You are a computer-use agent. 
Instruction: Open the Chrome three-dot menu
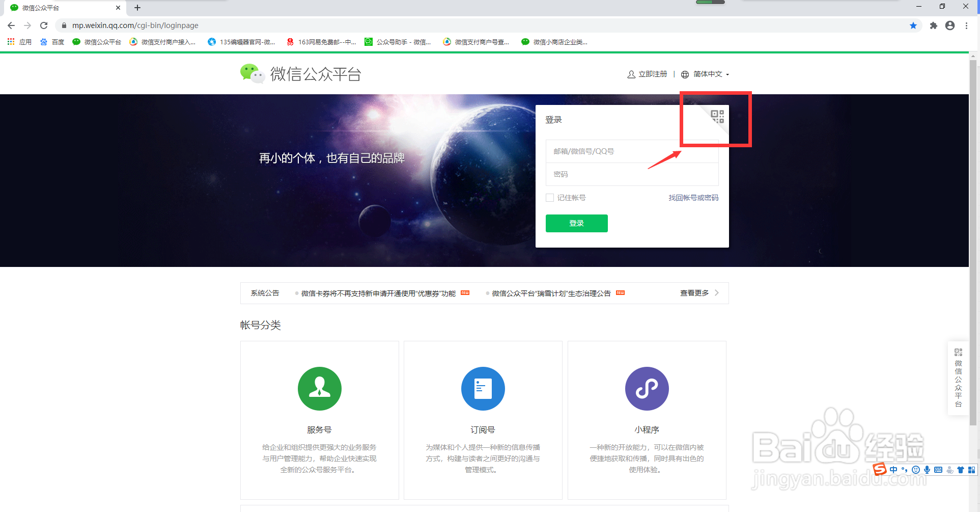click(x=966, y=25)
